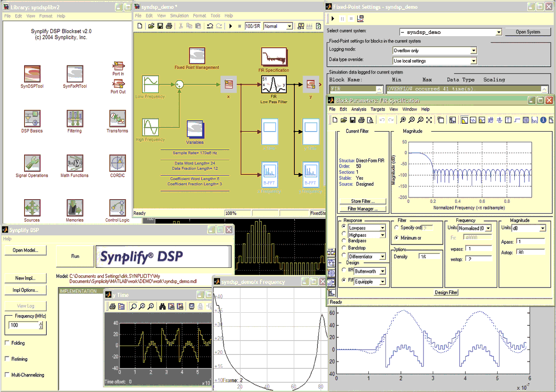Screen dimensions: 556x392
Task: Select the Fixed Point Management block
Action: click(197, 55)
